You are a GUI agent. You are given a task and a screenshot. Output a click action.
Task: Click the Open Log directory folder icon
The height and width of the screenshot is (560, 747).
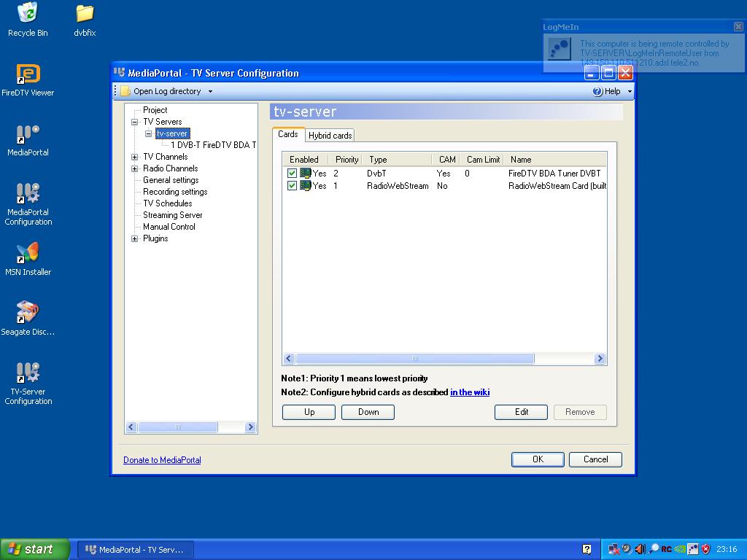coord(125,91)
